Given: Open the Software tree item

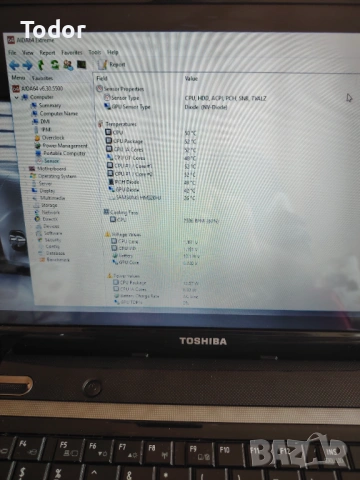Looking at the screenshot, I should pos(49,233).
